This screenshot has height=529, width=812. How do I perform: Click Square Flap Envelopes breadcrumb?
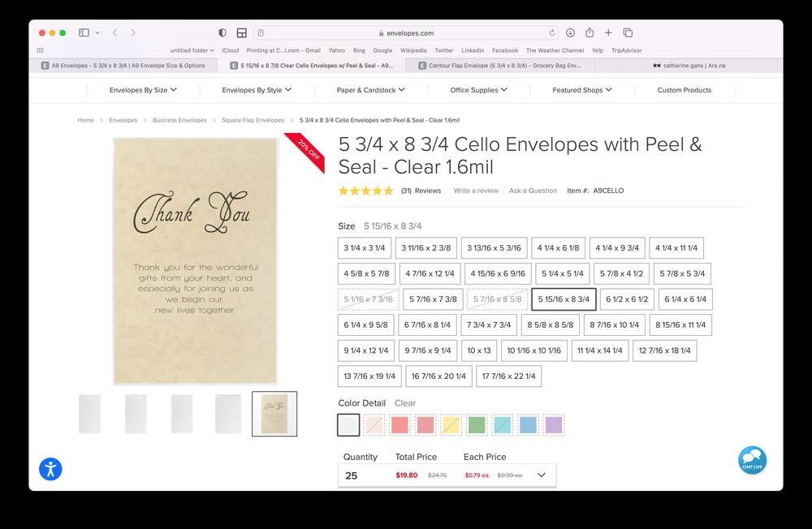click(253, 120)
